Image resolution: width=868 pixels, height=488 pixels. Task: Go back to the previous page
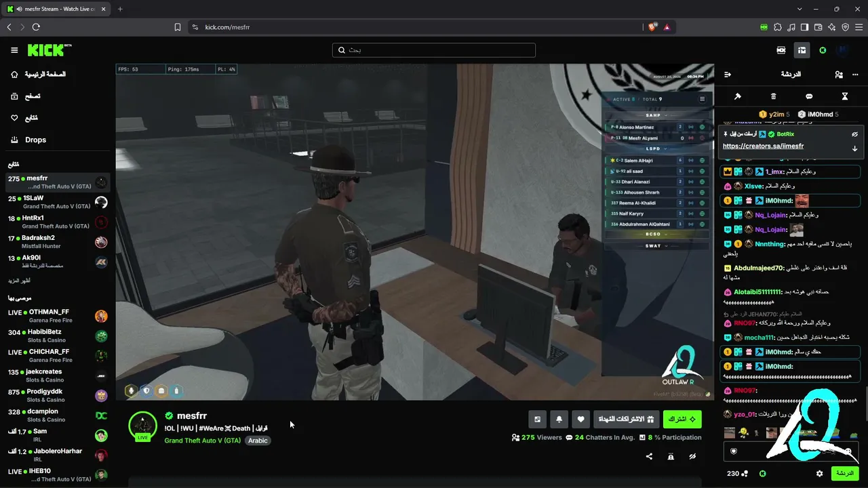9,27
